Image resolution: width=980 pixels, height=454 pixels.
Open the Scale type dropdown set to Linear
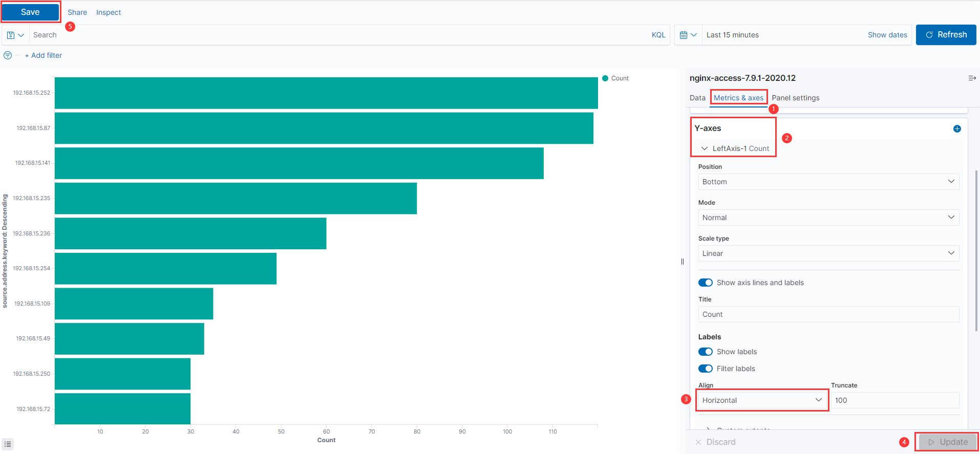point(828,253)
